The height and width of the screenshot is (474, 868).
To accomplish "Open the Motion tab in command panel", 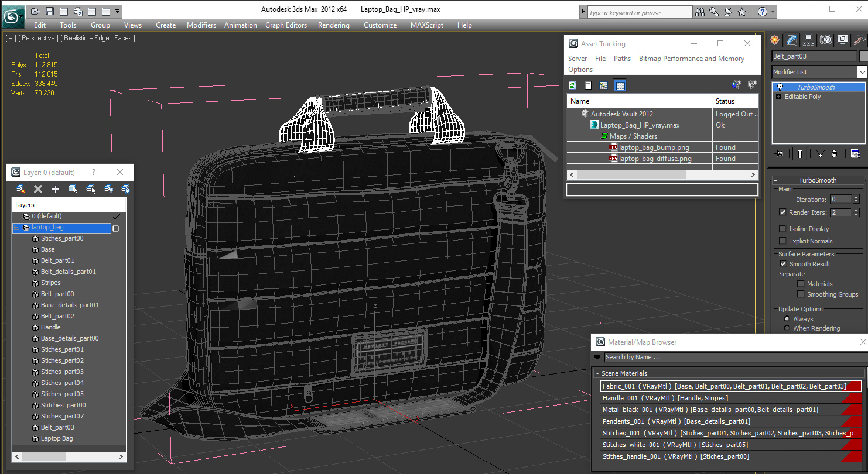I will pyautogui.click(x=826, y=40).
